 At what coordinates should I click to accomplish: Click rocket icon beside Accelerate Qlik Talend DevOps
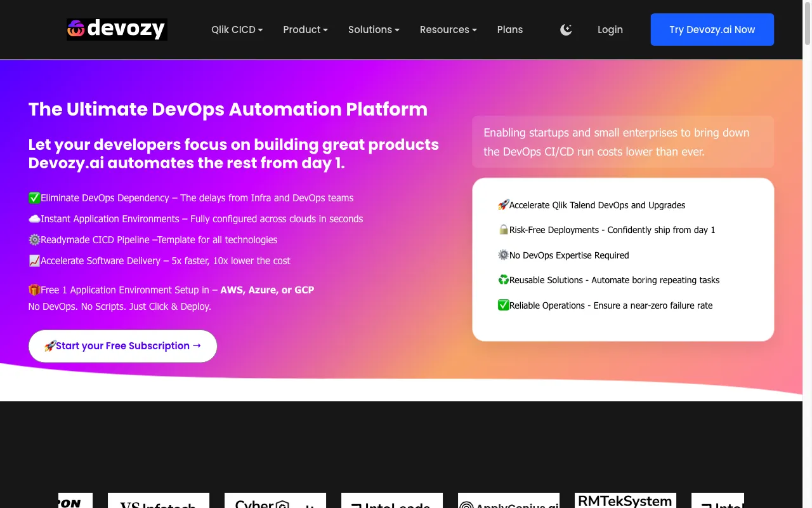tap(503, 204)
